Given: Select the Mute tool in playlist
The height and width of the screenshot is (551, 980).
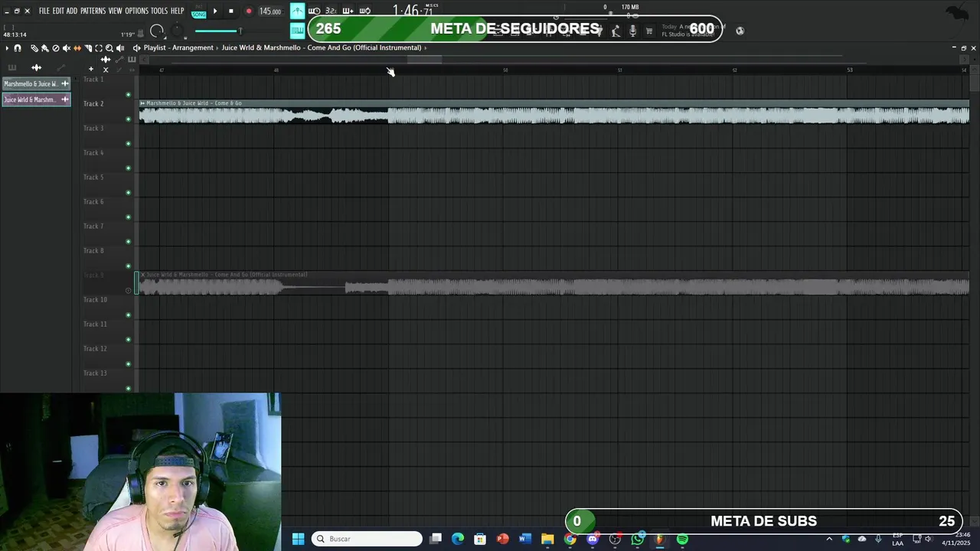Looking at the screenshot, I should click(67, 48).
